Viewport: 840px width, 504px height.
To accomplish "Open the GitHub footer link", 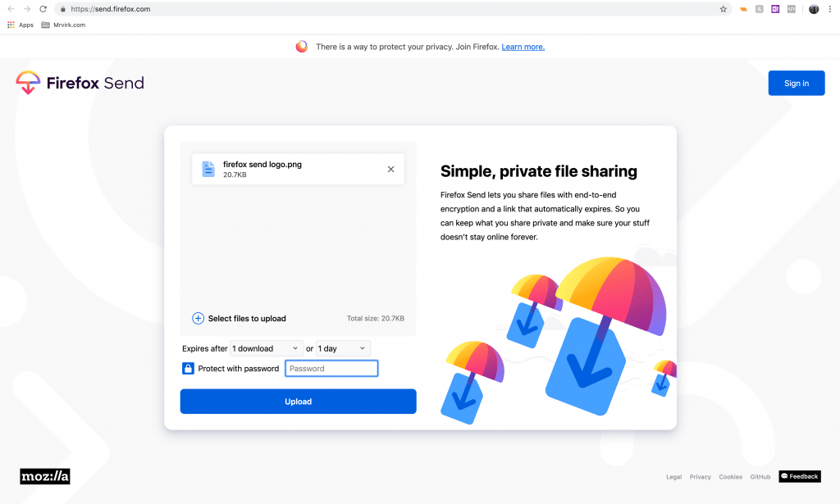I will 760,477.
